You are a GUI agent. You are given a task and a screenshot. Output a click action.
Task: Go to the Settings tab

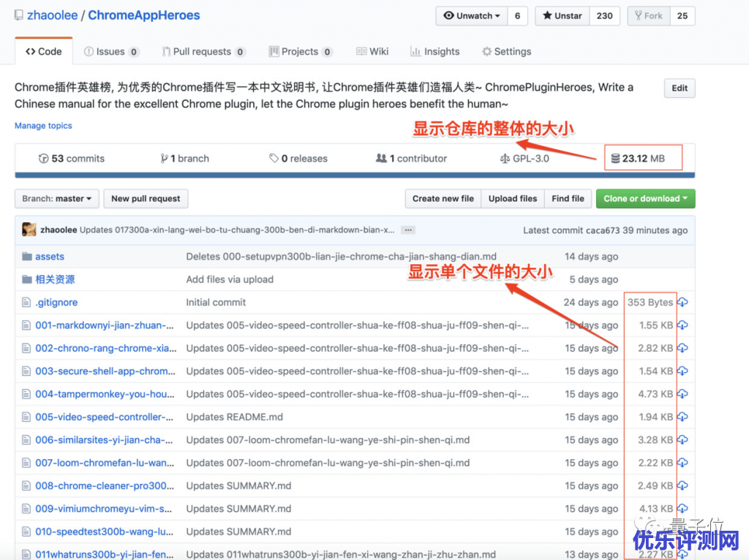[506, 52]
